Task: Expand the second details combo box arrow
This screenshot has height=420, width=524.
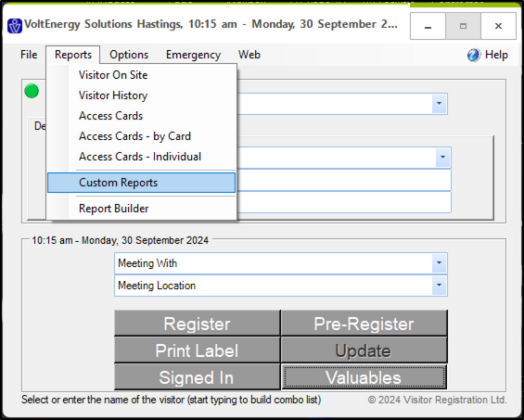Action: [442, 158]
